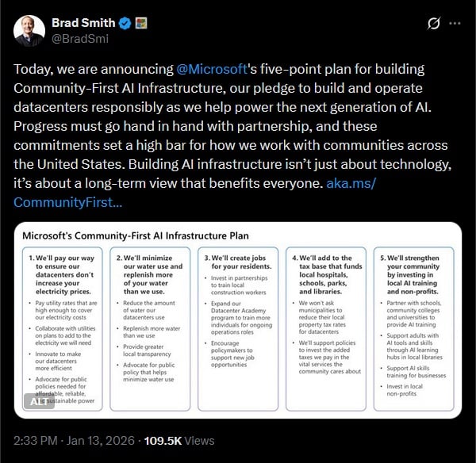The width and height of the screenshot is (476, 463).
Task: Open the Brad Smith display name
Action: [82, 22]
